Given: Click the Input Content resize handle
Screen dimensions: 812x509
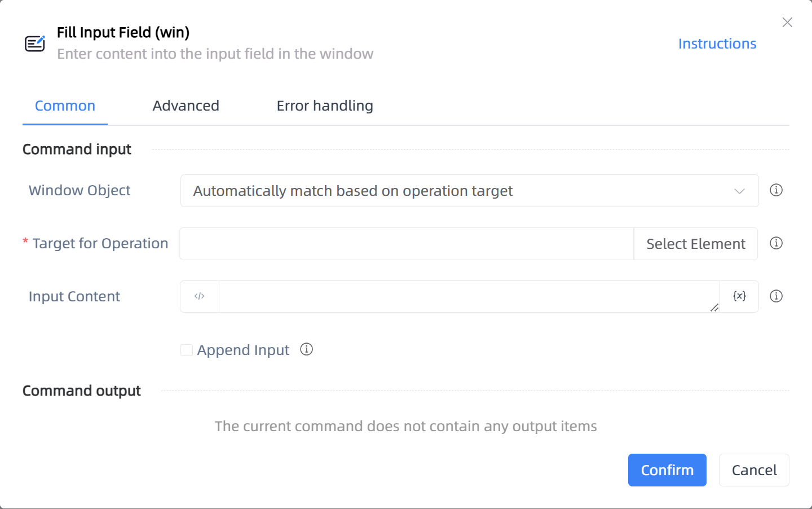Looking at the screenshot, I should (714, 308).
